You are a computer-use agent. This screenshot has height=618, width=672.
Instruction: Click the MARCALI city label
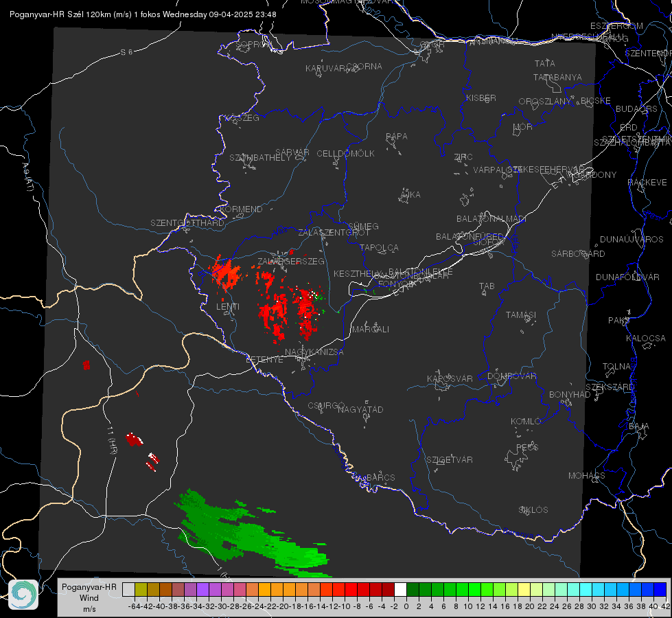370,330
